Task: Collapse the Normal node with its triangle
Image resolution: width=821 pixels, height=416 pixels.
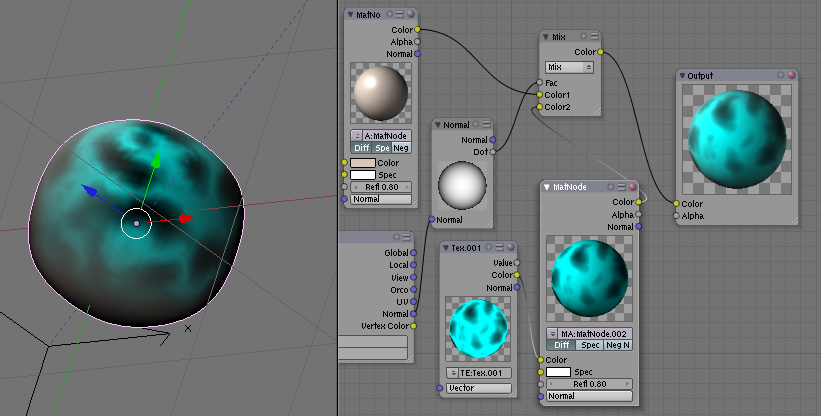Action: 438,125
